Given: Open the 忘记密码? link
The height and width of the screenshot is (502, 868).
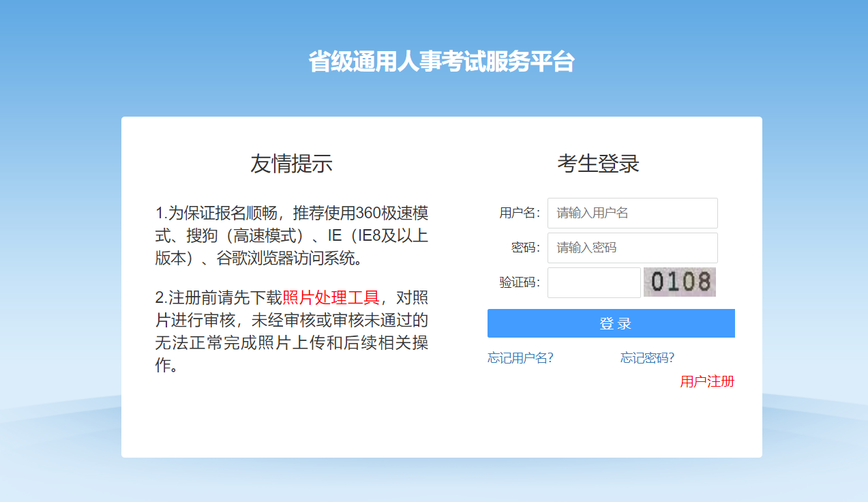Looking at the screenshot, I should (647, 358).
